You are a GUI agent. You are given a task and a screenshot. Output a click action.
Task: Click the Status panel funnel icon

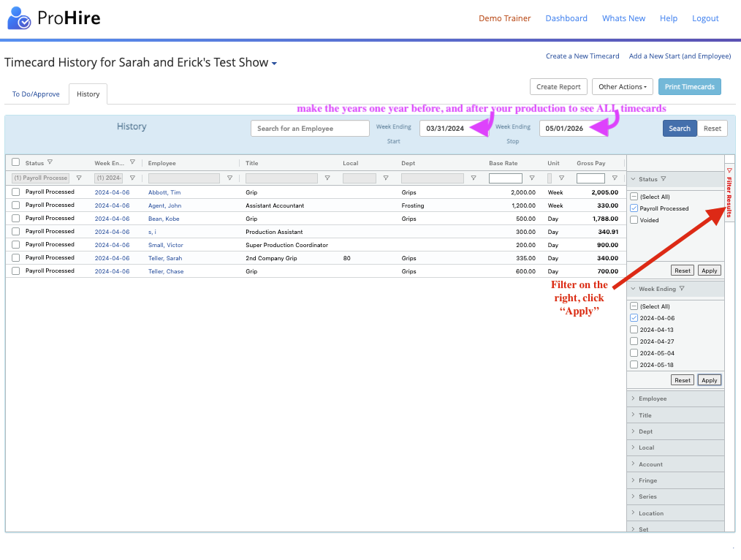coord(664,178)
